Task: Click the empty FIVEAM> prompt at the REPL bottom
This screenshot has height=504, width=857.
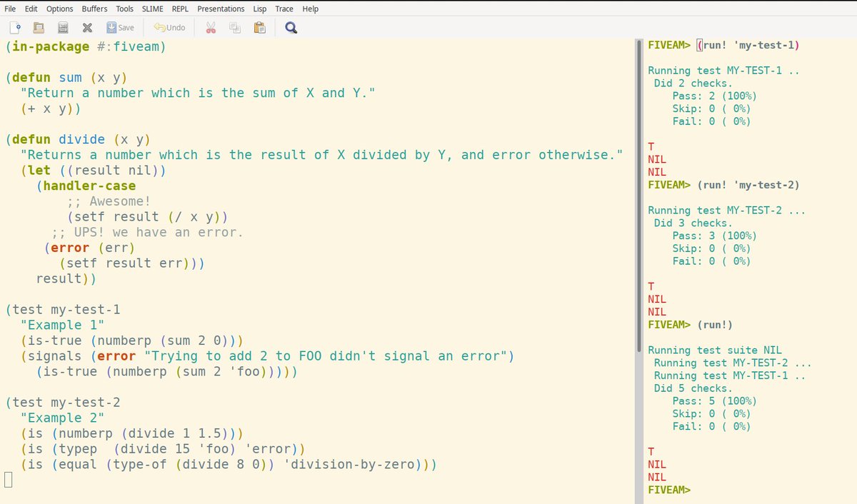Action: [x=670, y=490]
